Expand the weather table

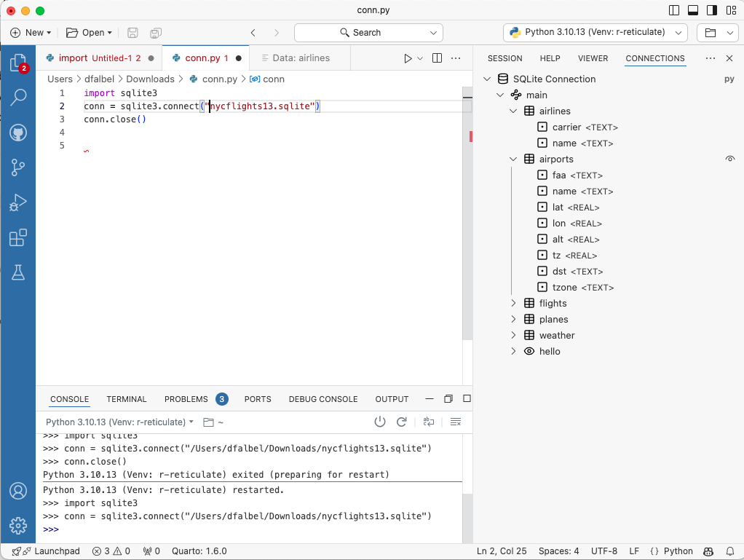(513, 335)
